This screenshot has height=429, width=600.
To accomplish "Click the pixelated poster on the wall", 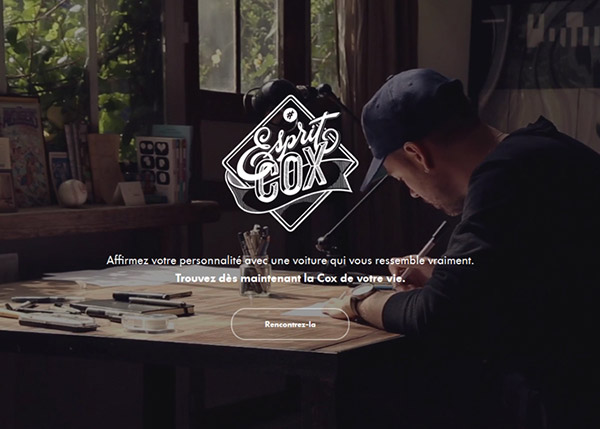I will click(561, 40).
